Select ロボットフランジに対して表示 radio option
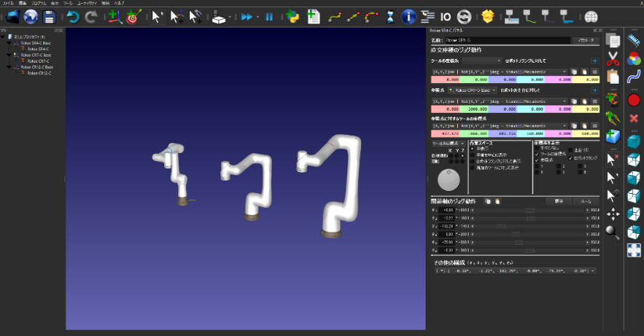 pos(472,160)
